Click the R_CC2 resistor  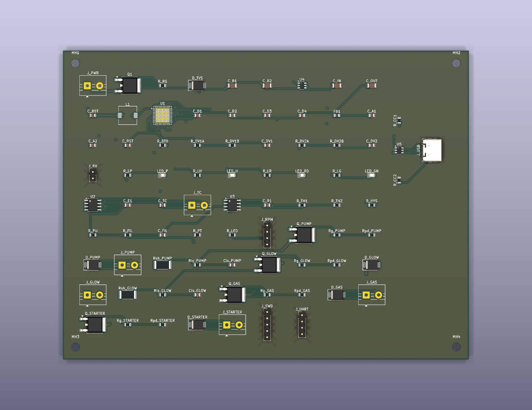(x=399, y=180)
